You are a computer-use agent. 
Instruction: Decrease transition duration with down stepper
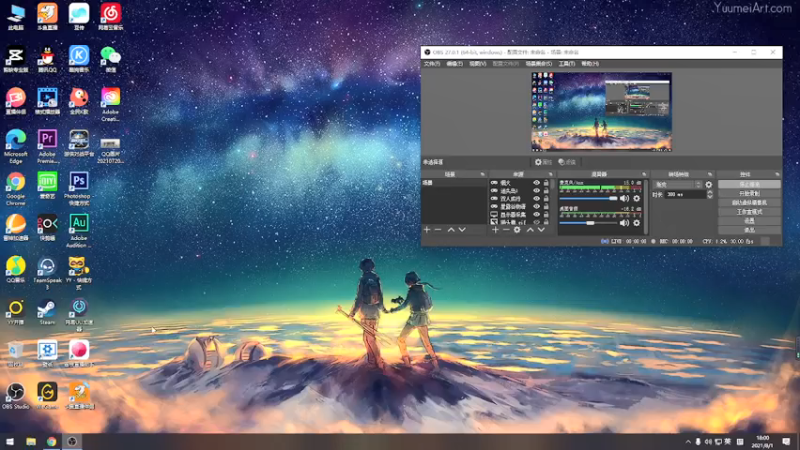[710, 196]
